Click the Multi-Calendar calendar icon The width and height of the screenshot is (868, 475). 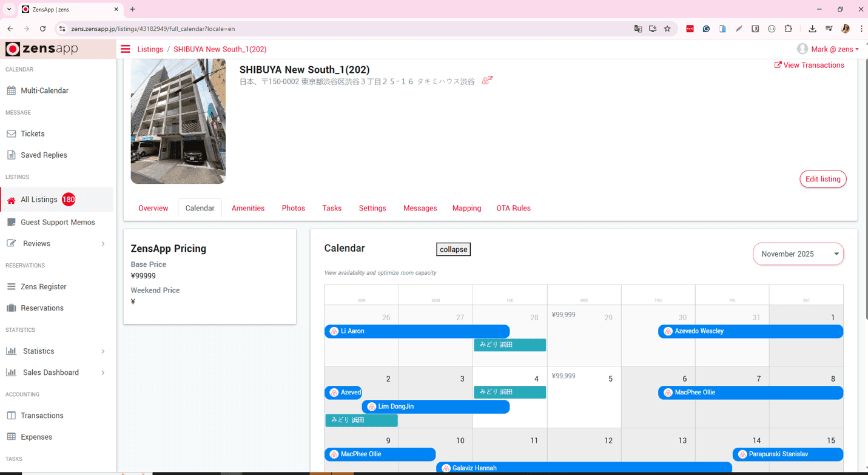(x=11, y=90)
